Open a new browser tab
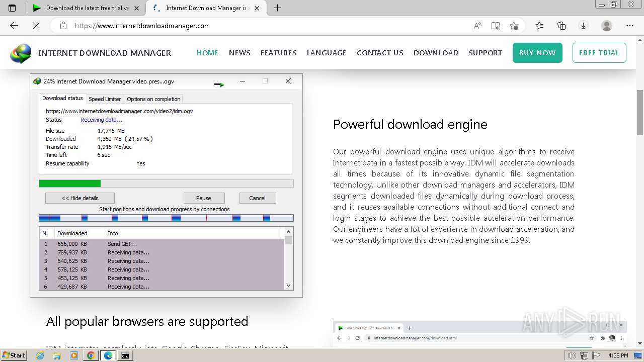The image size is (644, 362). point(277,8)
